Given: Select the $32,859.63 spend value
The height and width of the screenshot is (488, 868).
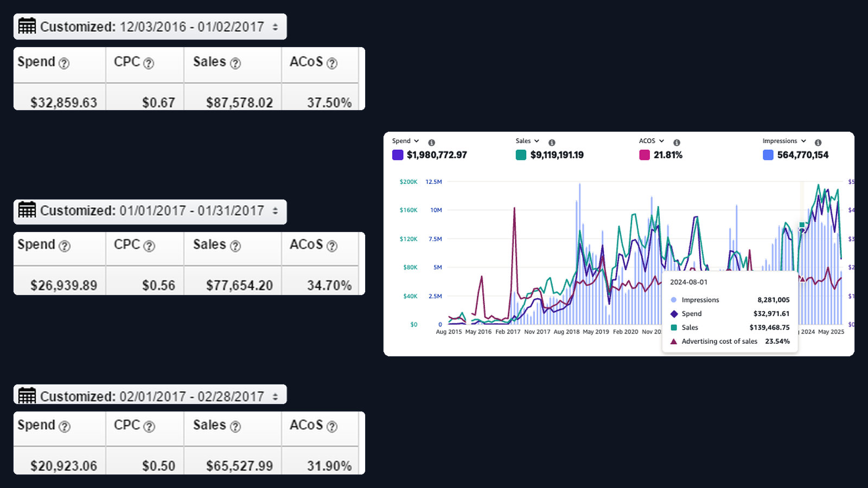Looking at the screenshot, I should [x=63, y=102].
